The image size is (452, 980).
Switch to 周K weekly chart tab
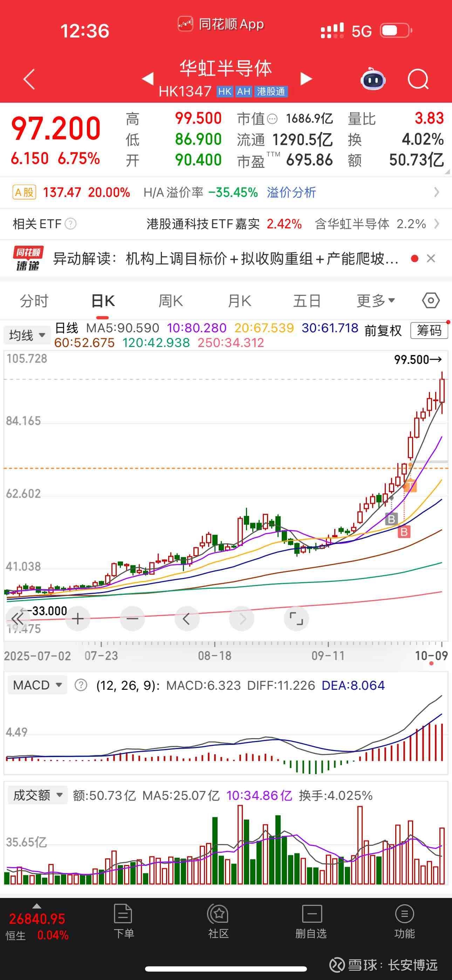(171, 301)
